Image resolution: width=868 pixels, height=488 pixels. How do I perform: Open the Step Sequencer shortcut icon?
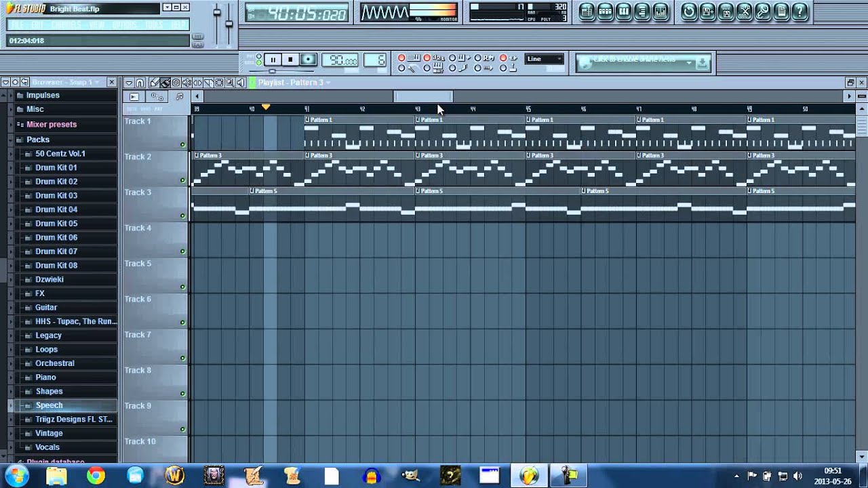[x=606, y=11]
